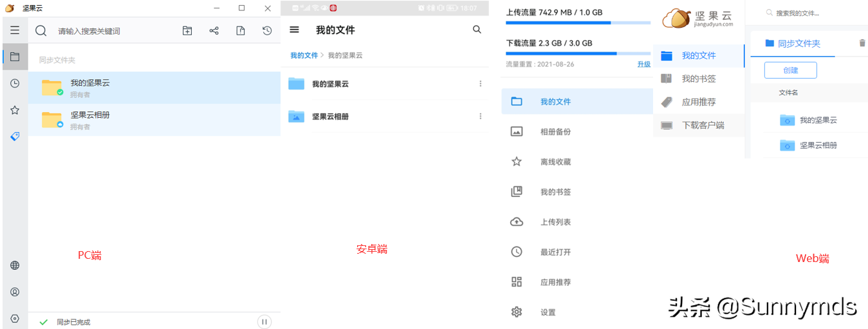Click the blue tag icon in sidebar
868x329 pixels.
point(15,136)
